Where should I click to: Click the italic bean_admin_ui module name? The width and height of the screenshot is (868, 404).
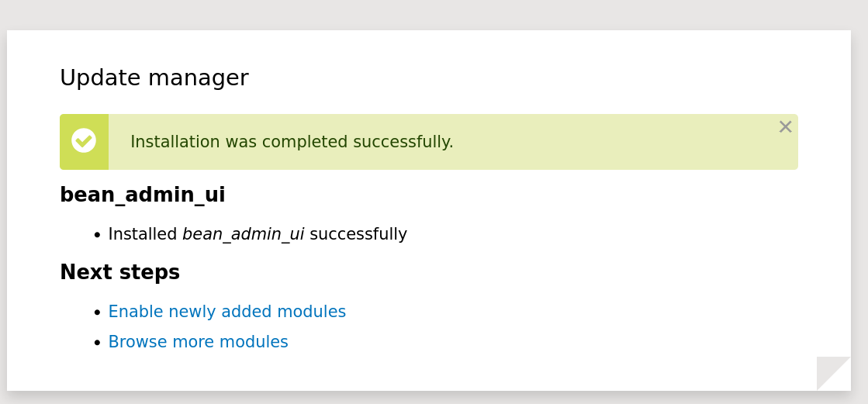click(243, 234)
